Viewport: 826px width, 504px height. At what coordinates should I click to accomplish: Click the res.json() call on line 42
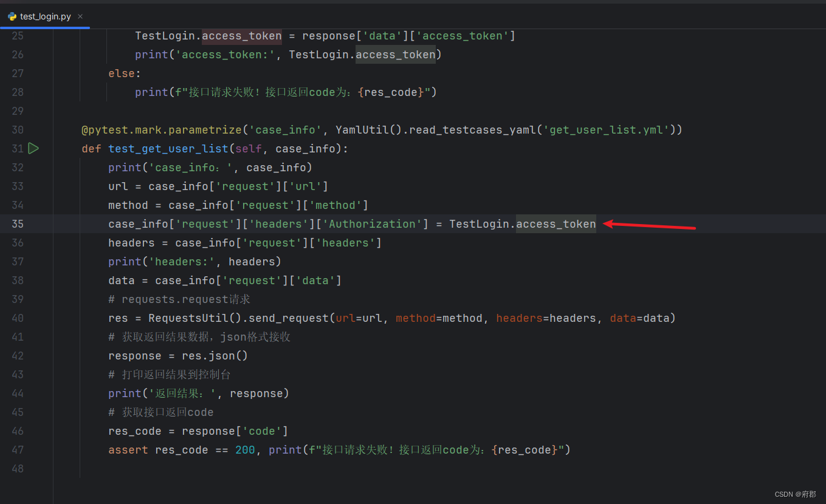click(215, 356)
